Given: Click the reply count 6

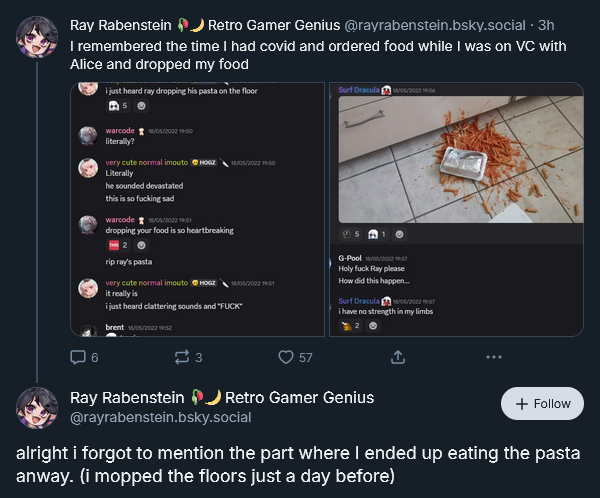Looking at the screenshot, I should pos(95,357).
